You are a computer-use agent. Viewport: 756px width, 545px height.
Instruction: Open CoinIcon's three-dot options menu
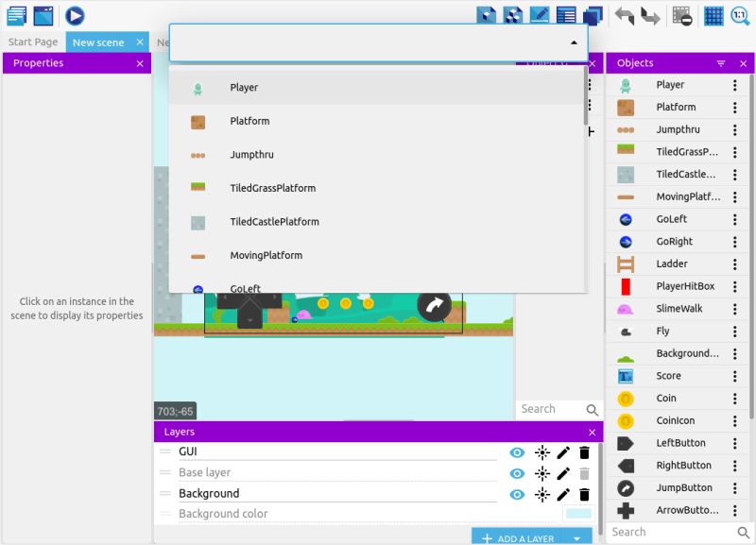(736, 420)
